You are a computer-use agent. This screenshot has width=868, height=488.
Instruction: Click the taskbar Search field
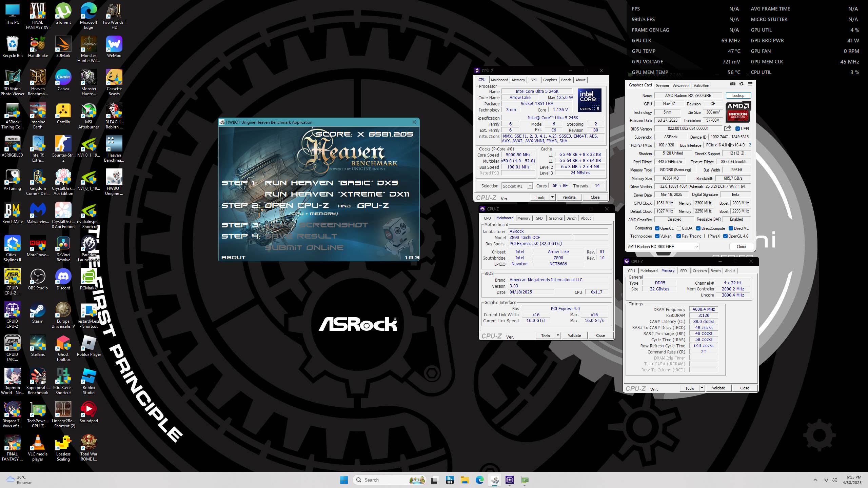click(x=389, y=480)
